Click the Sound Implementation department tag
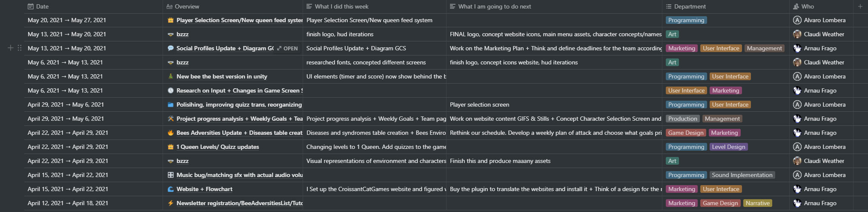 point(742,175)
